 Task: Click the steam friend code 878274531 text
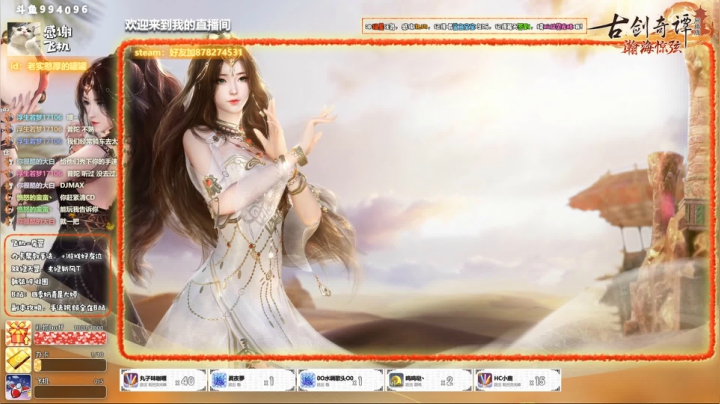(188, 53)
